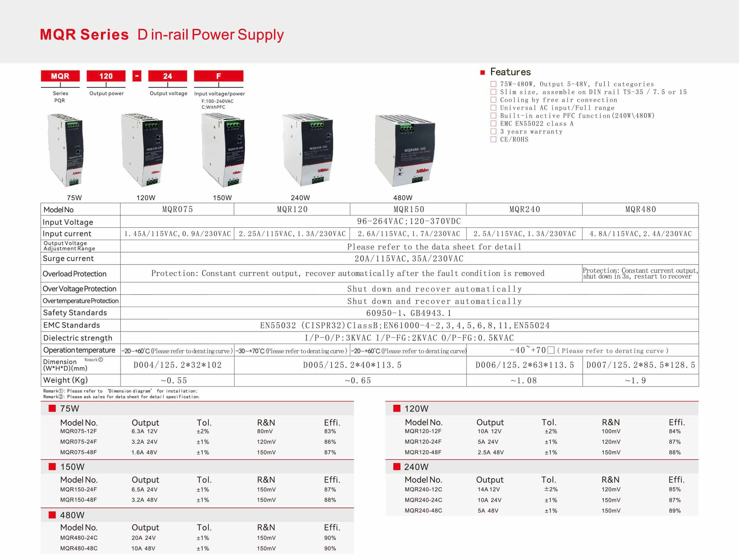
Task: Click the red square beside Features heading
Action: (x=482, y=72)
